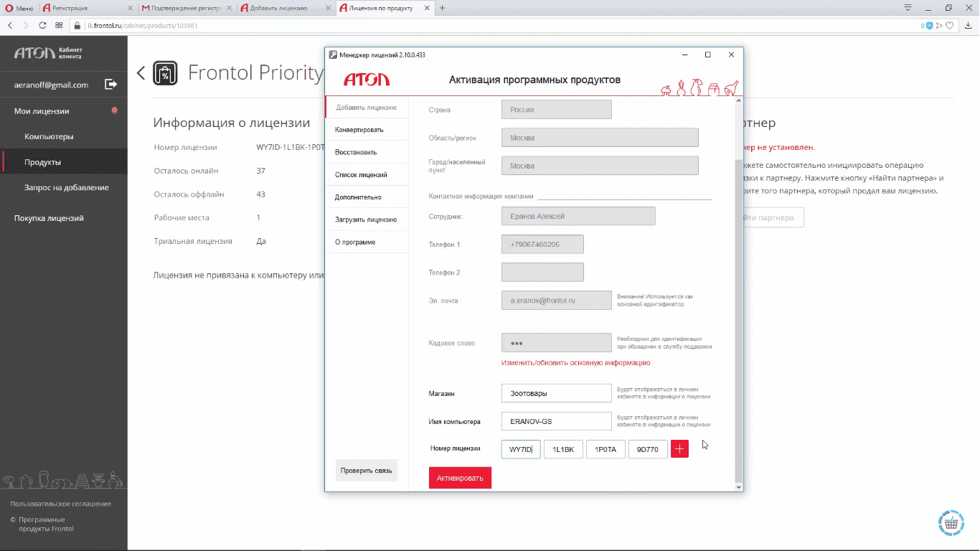Click the aeranoff@gmail.com account label

click(x=51, y=85)
